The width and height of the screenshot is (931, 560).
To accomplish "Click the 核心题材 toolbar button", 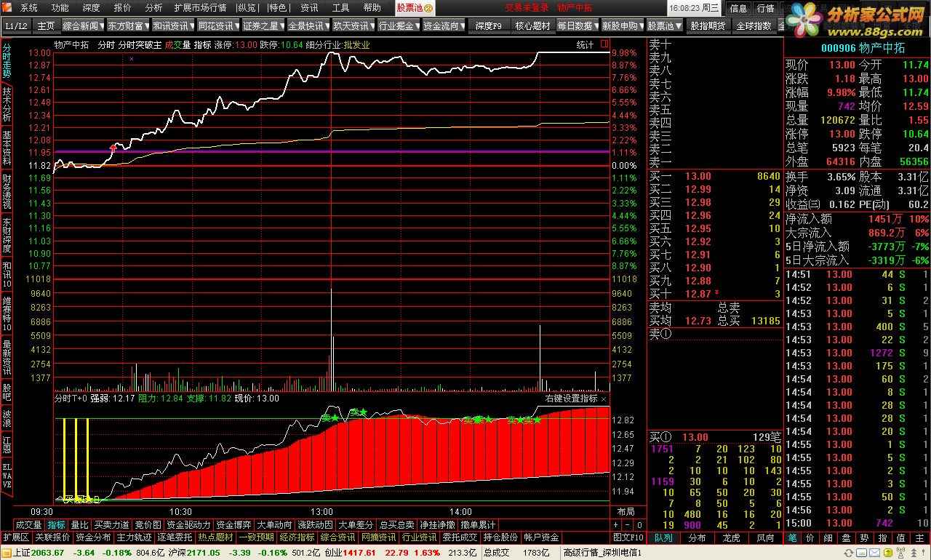I will pyautogui.click(x=532, y=26).
